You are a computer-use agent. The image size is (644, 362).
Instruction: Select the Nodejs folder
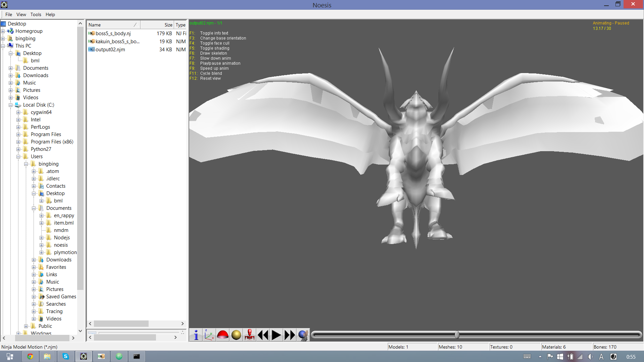(62, 238)
